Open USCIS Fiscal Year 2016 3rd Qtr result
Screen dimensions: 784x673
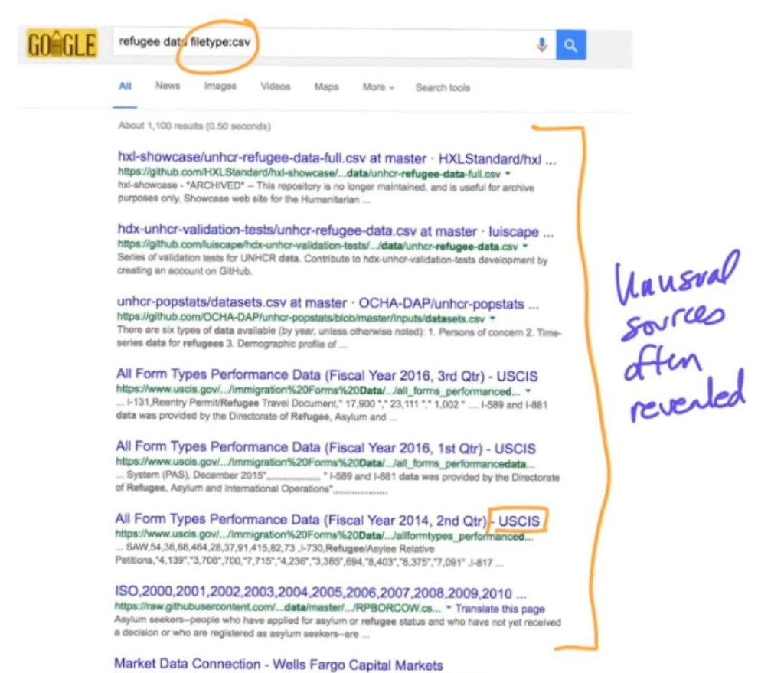[326, 375]
